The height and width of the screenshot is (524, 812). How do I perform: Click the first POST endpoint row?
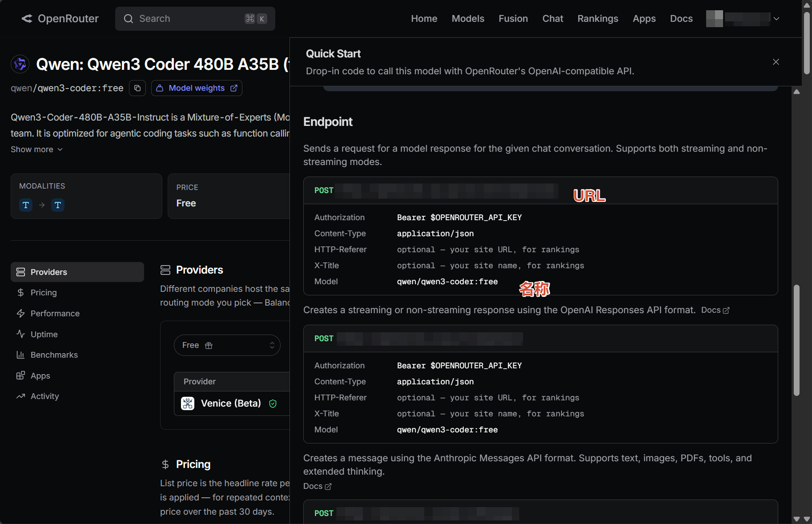pos(540,190)
